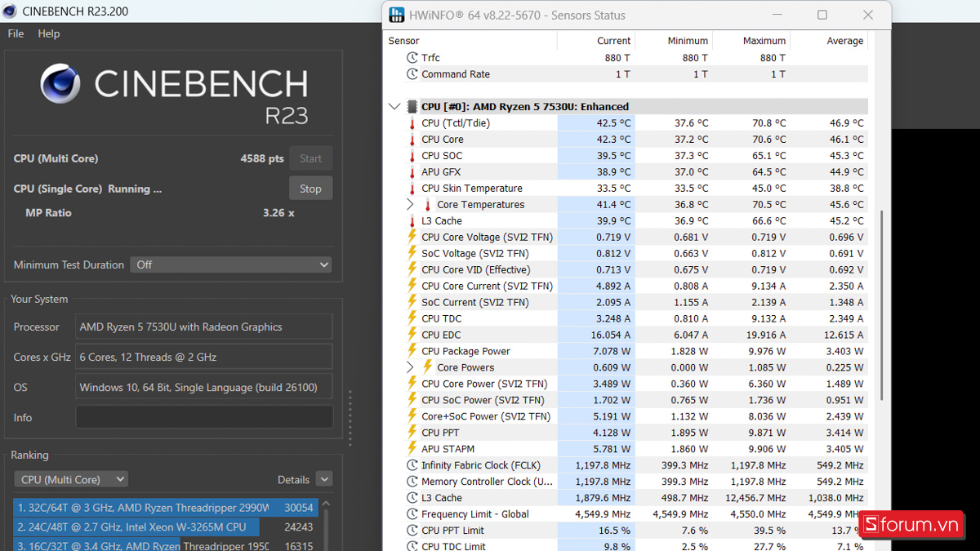Click the lightning icon for CPU SoC Power
This screenshot has width=980, height=551.
click(412, 400)
